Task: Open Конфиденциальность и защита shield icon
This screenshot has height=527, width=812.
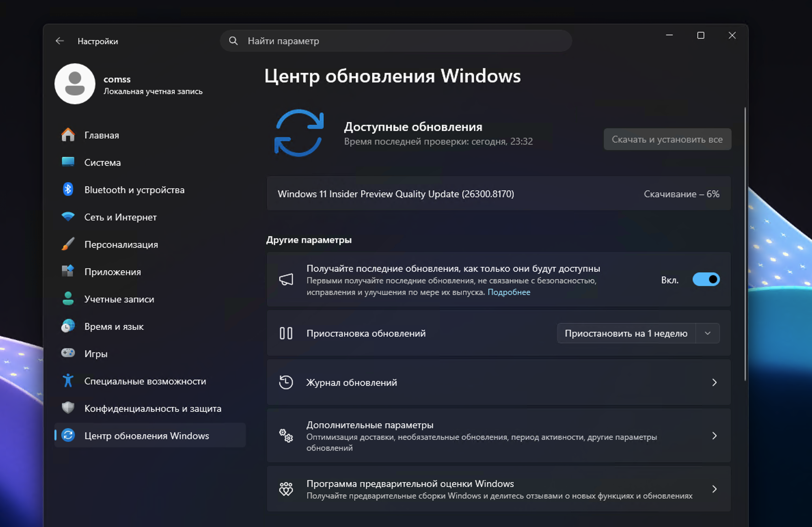Action: [x=68, y=408]
